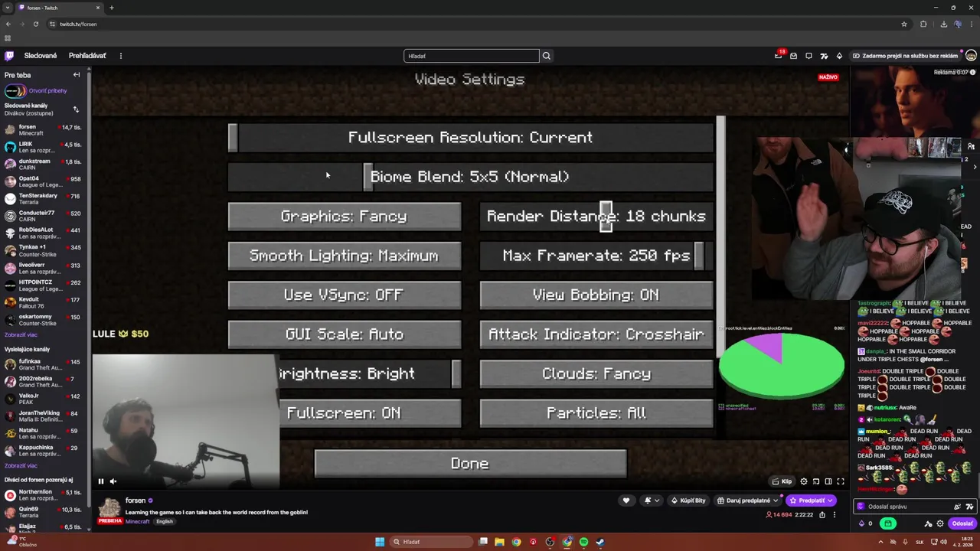Open the Twitch home logo
The image size is (980, 551).
point(9,56)
